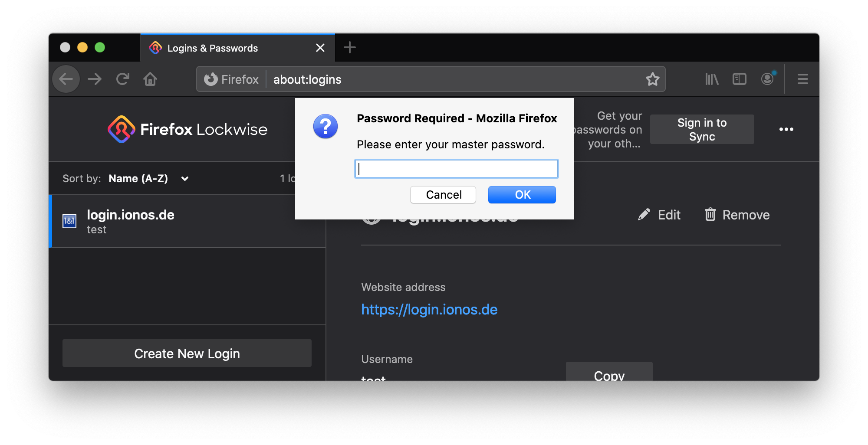Image resolution: width=868 pixels, height=445 pixels.
Task: Click the Firefox identity icon in address bar
Action: pyautogui.click(x=211, y=79)
